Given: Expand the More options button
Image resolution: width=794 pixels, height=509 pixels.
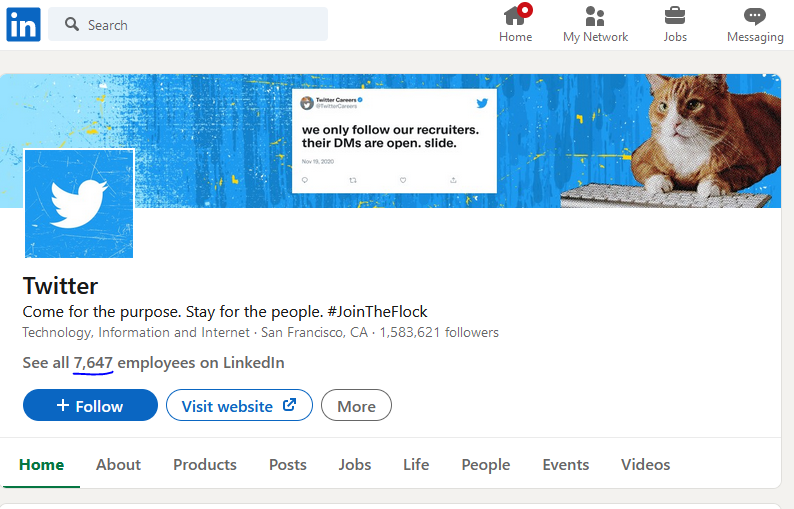Looking at the screenshot, I should [x=356, y=405].
